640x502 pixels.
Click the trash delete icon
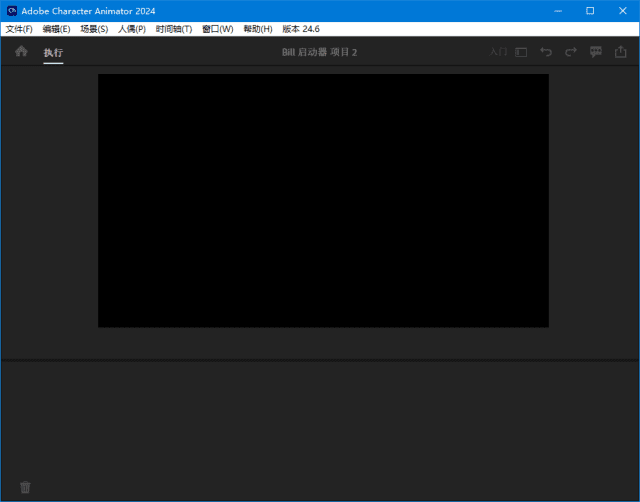[x=25, y=487]
